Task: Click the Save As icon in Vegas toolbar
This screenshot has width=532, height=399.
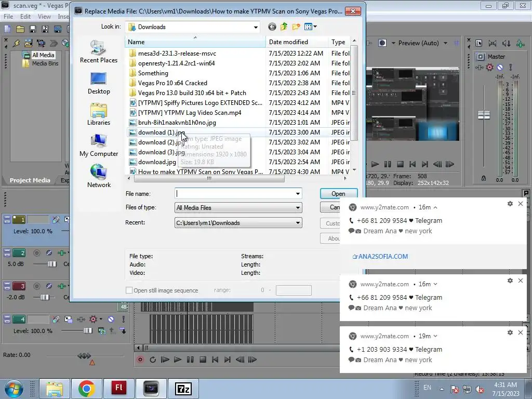Action: click(45, 29)
